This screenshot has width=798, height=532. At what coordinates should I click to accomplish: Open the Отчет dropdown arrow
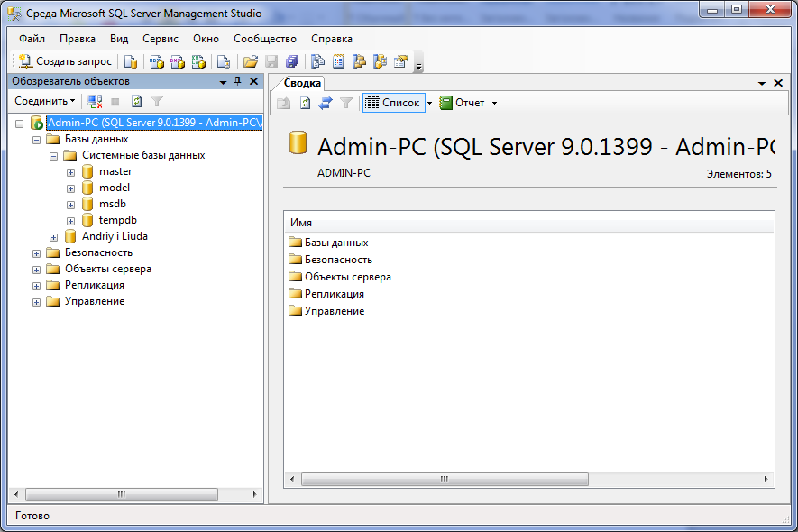494,104
